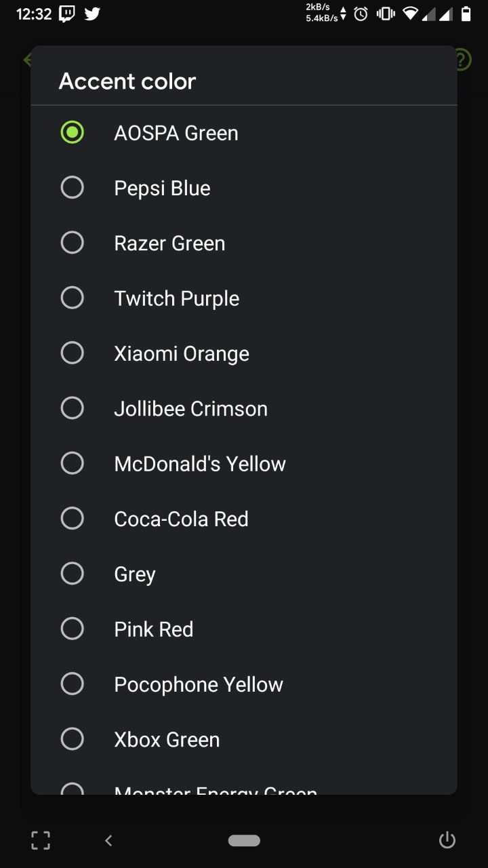Tap the screenshot frame icon in navigation bar
Screen dimensions: 488x868
point(41,841)
